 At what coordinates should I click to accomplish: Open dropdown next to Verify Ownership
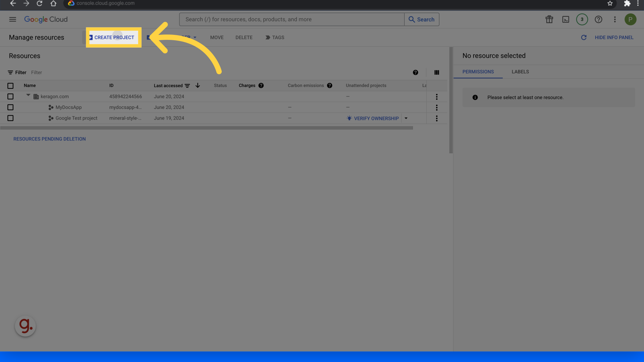coord(406,118)
